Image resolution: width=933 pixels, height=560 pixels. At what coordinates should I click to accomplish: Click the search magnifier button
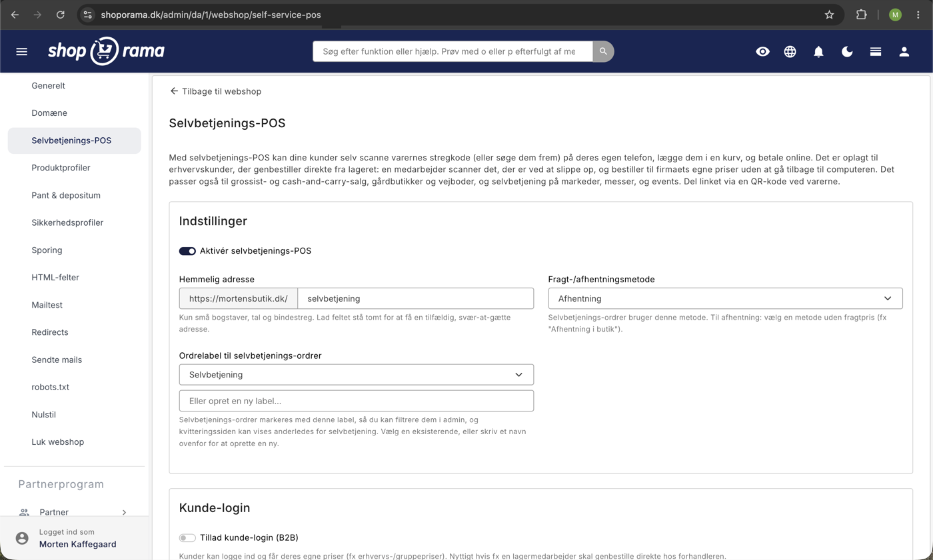click(x=603, y=51)
